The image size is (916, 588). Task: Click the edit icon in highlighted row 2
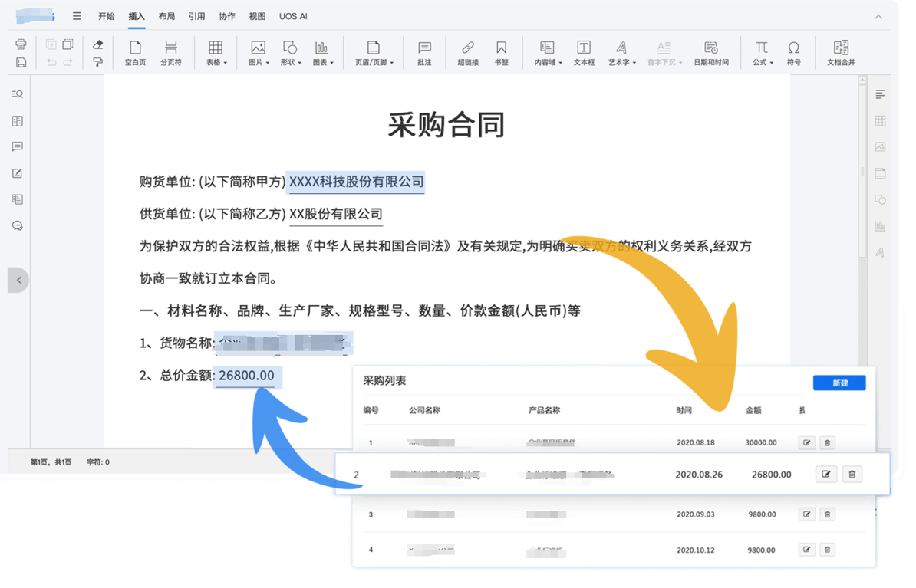pyautogui.click(x=825, y=475)
